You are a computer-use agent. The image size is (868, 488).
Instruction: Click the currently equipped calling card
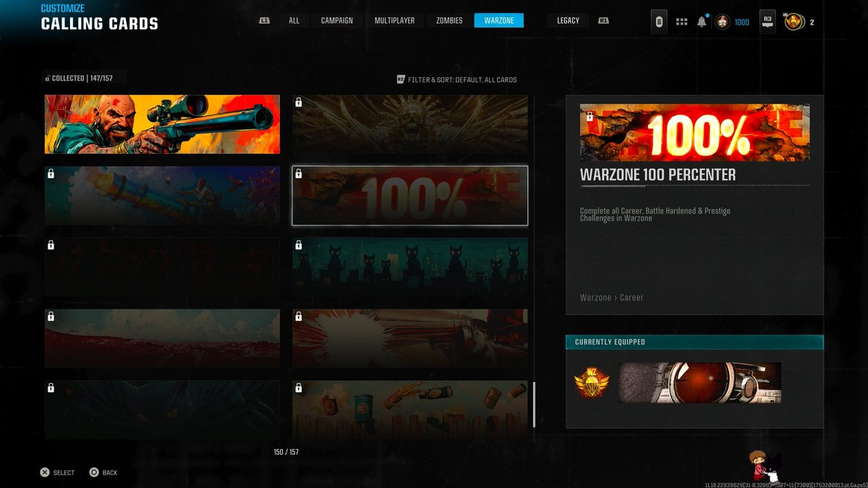point(699,382)
